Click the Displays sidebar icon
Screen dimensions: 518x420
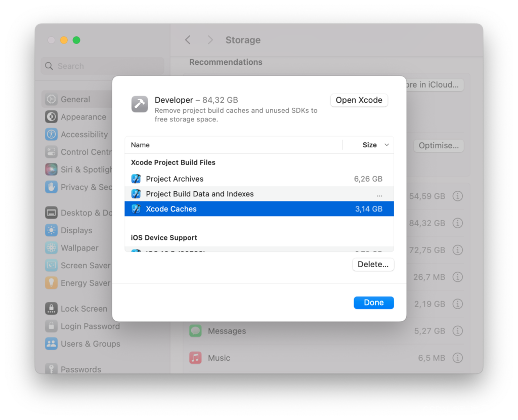pyautogui.click(x=51, y=230)
